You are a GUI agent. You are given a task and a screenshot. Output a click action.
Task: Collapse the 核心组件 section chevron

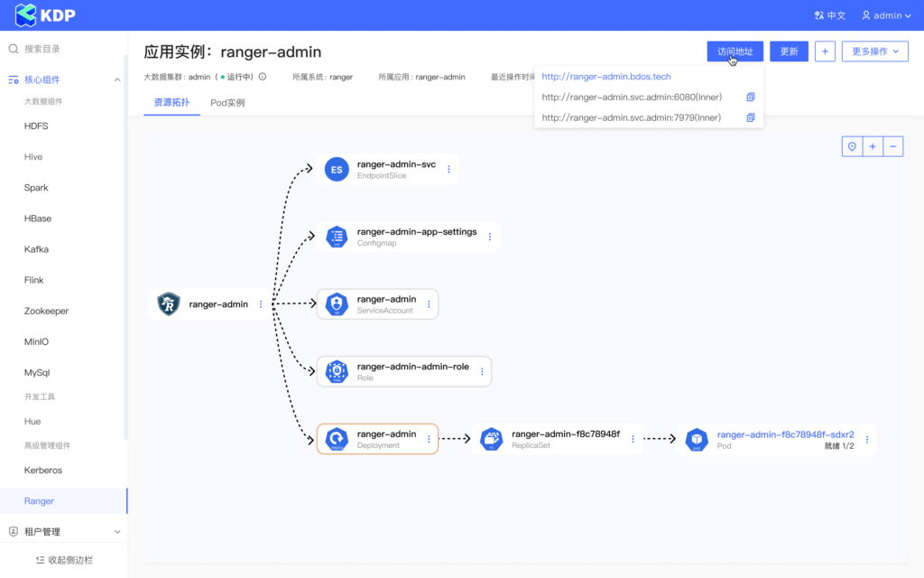pyautogui.click(x=116, y=79)
